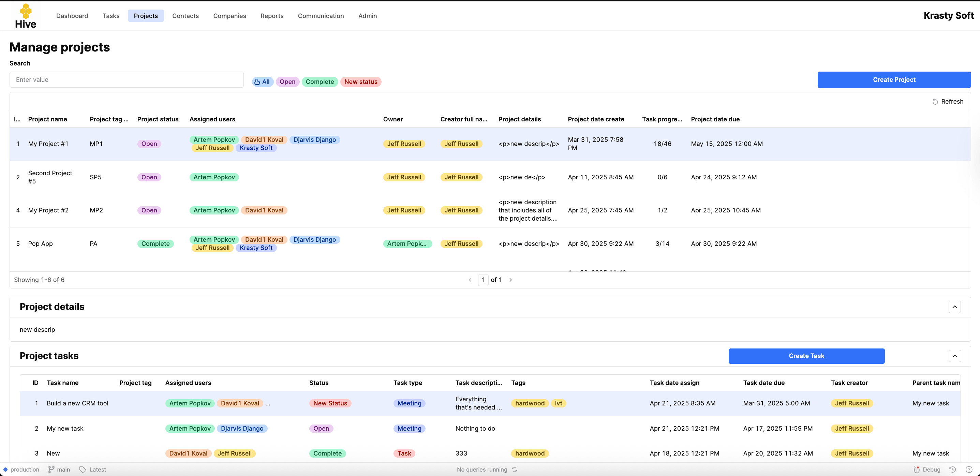Collapse the Project tasks panel
Viewport: 980px width, 476px height.
[x=955, y=356]
